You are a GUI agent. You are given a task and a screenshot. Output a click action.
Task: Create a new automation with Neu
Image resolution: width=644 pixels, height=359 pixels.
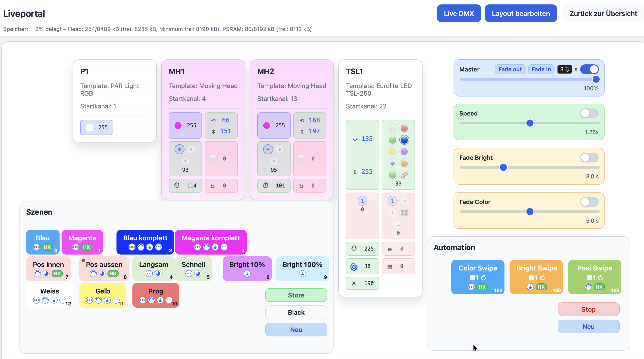(x=588, y=326)
